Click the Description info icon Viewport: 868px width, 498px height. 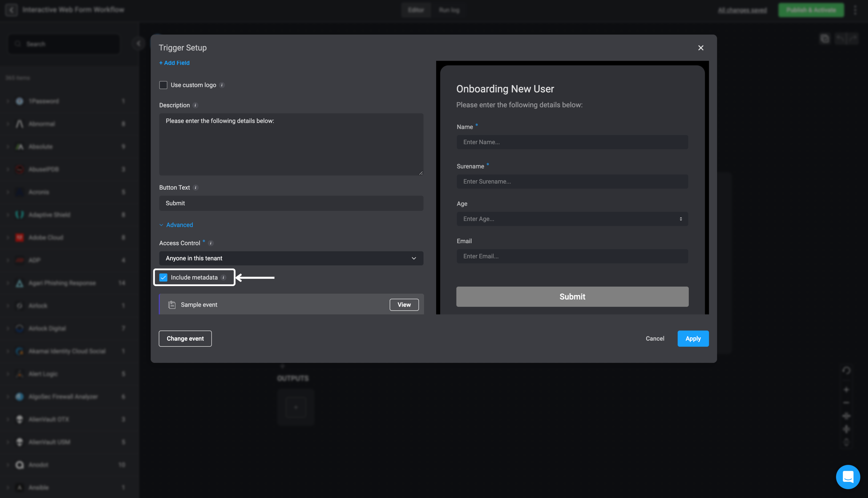[x=196, y=105]
